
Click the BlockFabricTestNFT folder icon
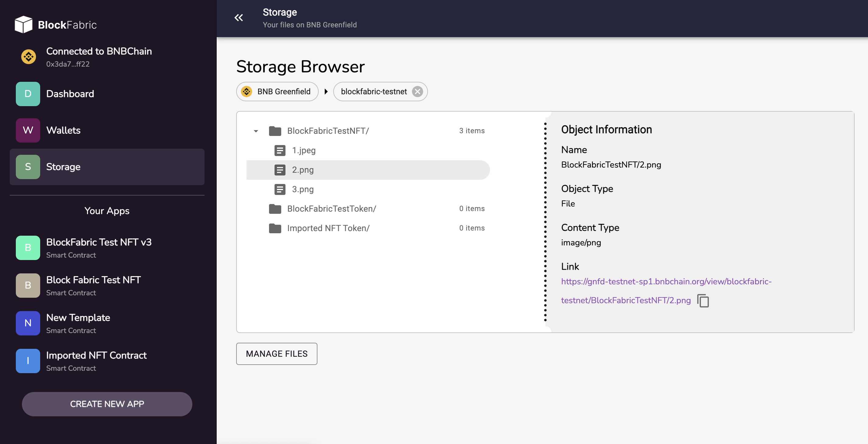(275, 131)
